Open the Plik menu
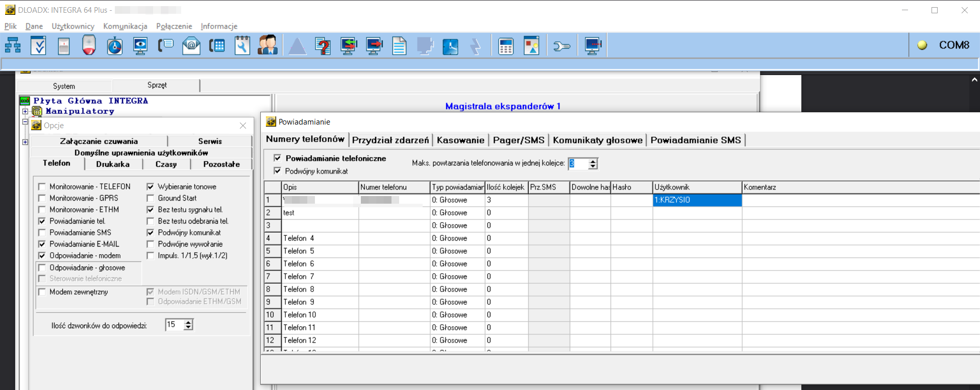Screen dimensions: 980x390 point(10,26)
